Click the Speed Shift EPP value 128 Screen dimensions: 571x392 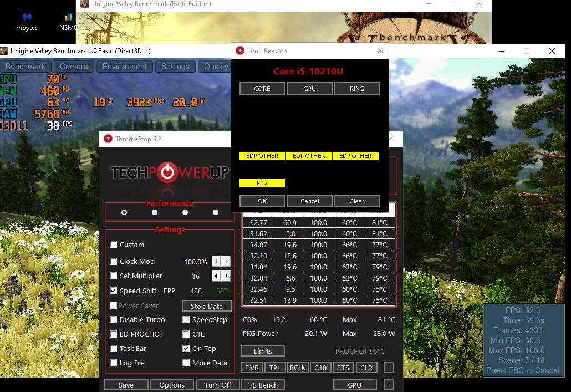click(x=196, y=291)
